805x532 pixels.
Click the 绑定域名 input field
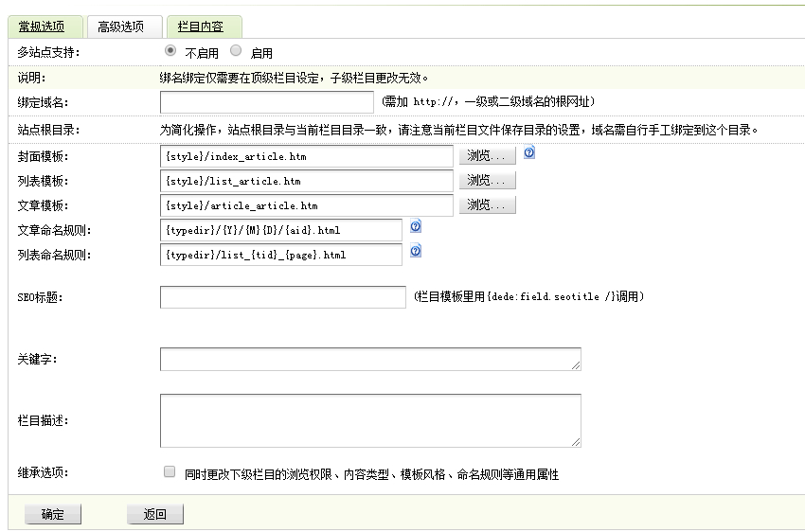pyautogui.click(x=267, y=102)
